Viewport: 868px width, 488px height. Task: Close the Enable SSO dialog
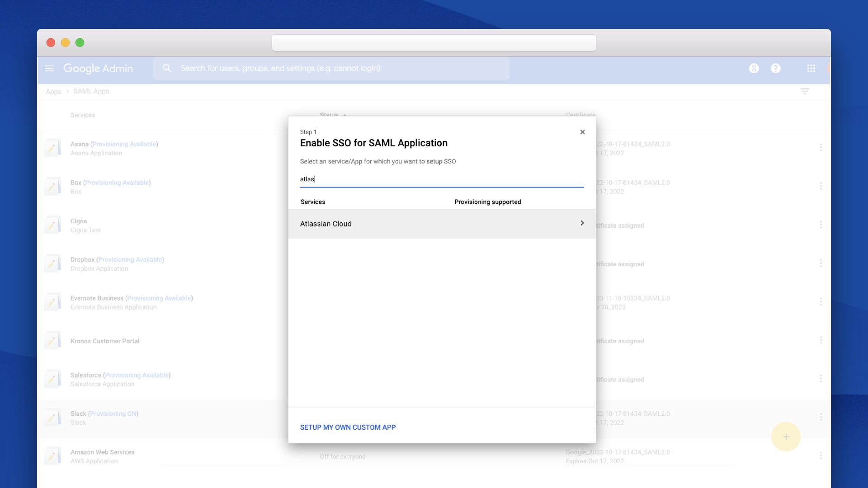[x=582, y=132]
